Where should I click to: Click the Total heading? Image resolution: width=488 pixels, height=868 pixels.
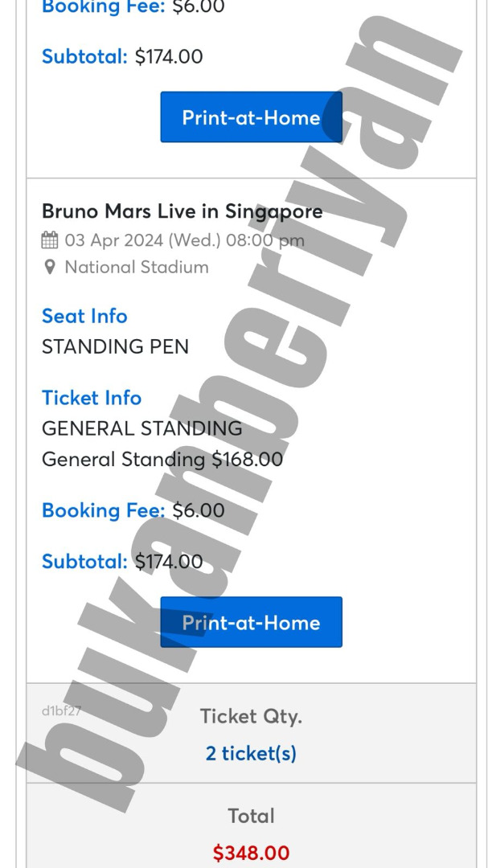(x=251, y=816)
